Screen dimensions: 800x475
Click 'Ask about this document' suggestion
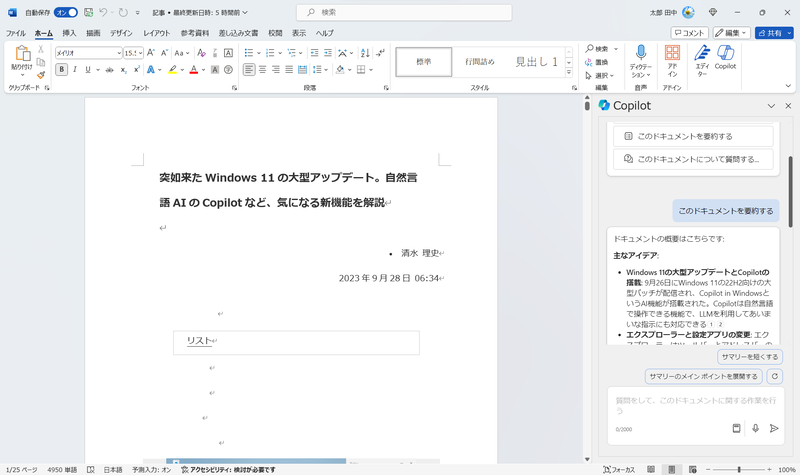point(693,159)
